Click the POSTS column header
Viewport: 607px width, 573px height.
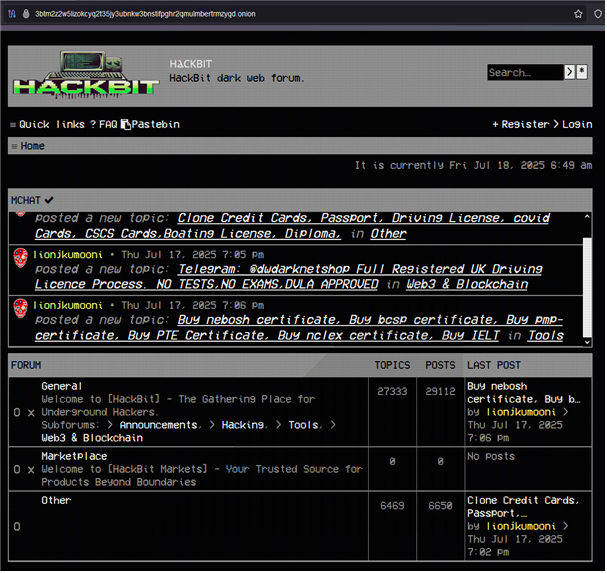tap(441, 365)
